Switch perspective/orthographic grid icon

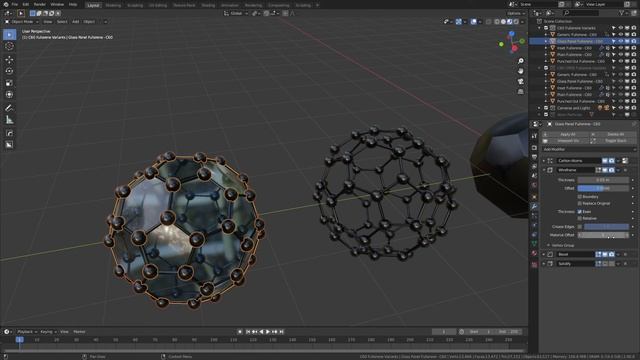pyautogui.click(x=521, y=92)
